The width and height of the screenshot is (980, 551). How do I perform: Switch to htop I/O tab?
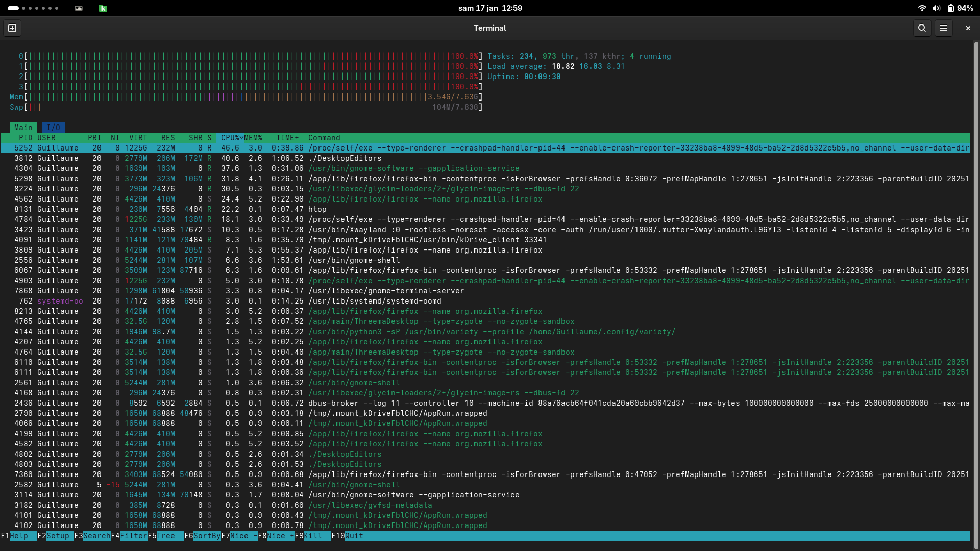click(53, 128)
